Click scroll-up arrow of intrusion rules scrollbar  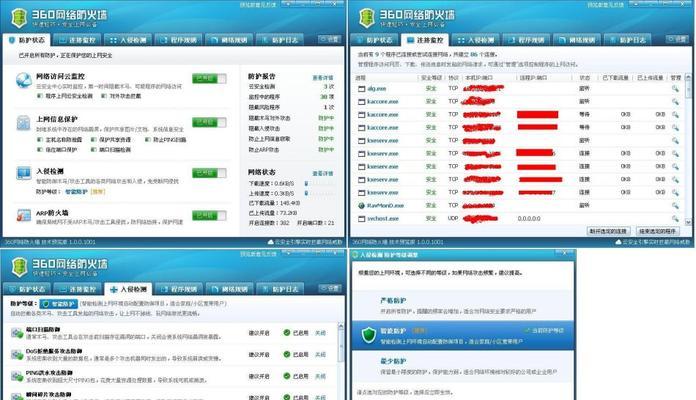(340, 326)
